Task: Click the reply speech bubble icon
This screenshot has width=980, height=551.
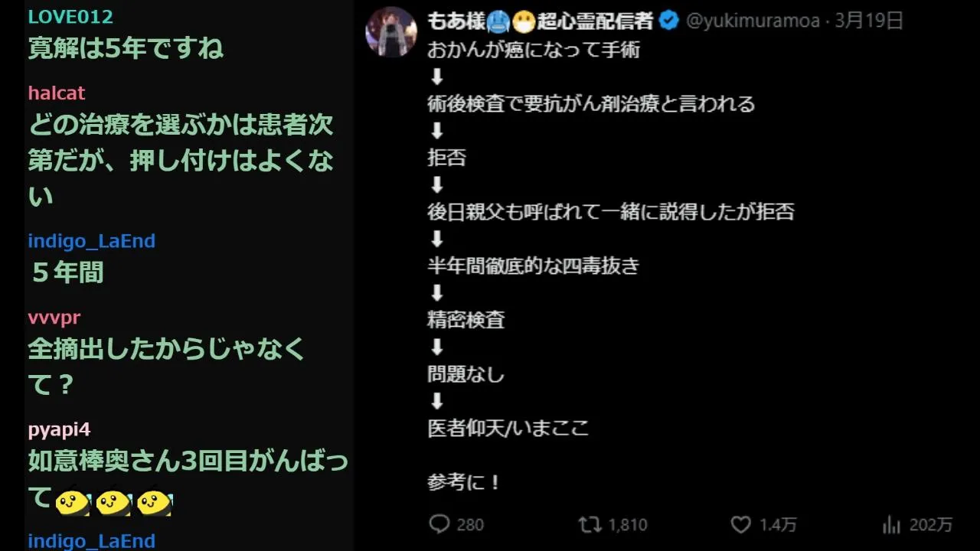Action: pyautogui.click(x=439, y=524)
